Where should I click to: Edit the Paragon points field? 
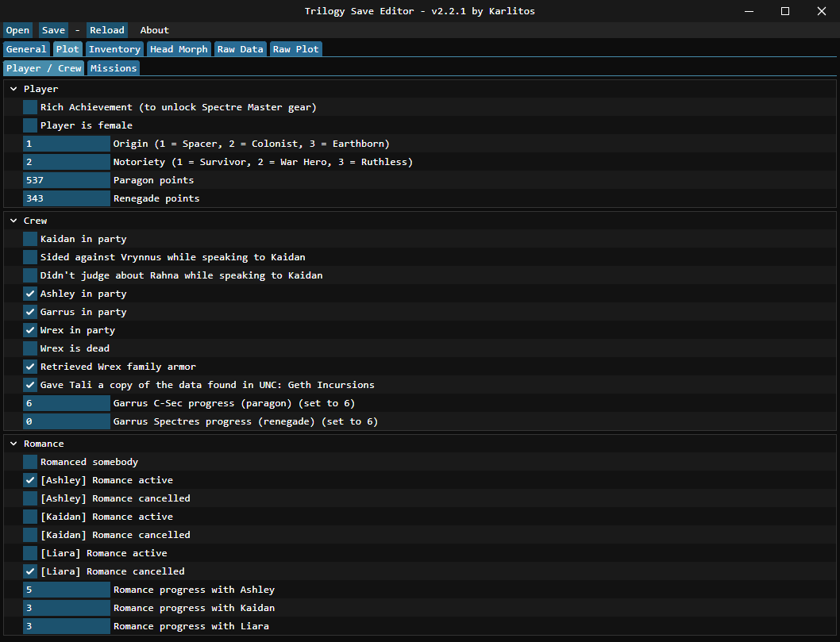tap(67, 180)
